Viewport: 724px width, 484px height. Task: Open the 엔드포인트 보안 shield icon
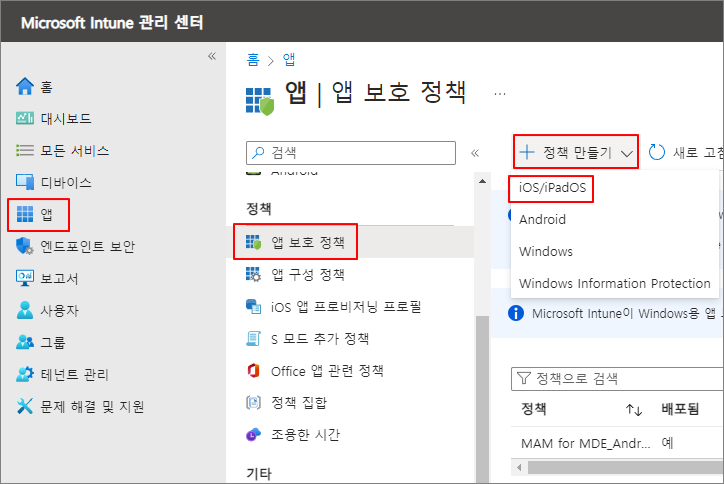(25, 246)
